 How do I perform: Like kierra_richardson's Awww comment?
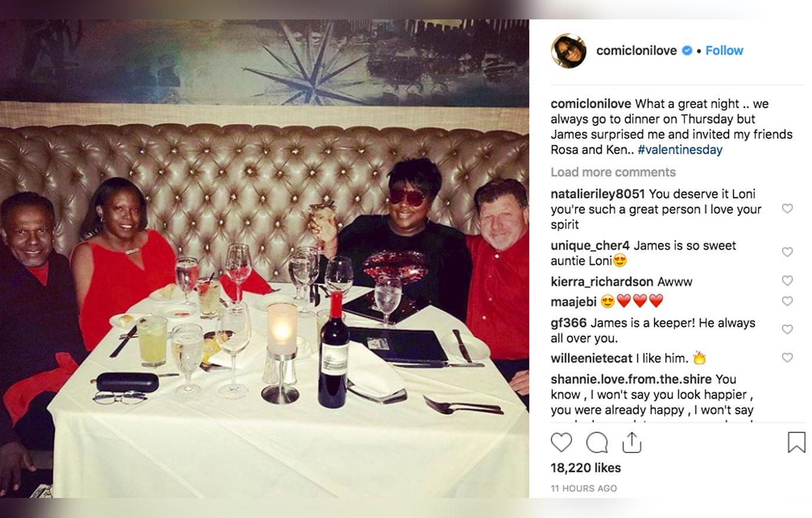787,281
